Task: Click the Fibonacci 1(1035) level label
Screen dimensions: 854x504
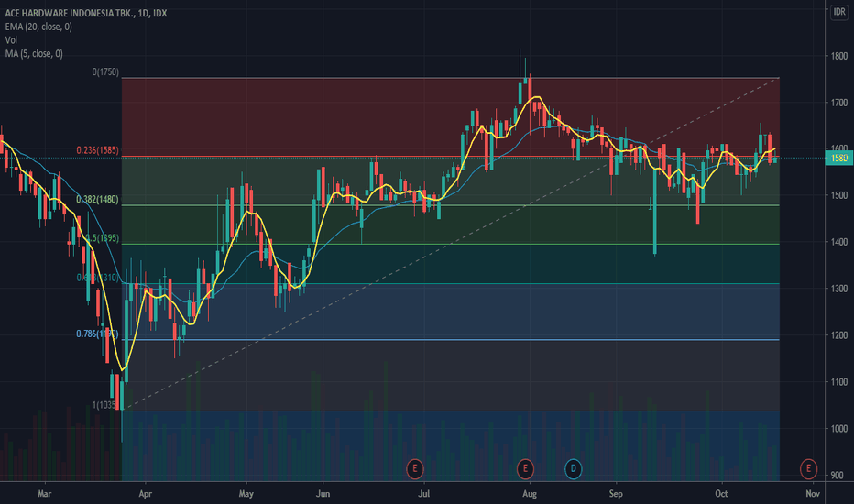Action: point(104,405)
